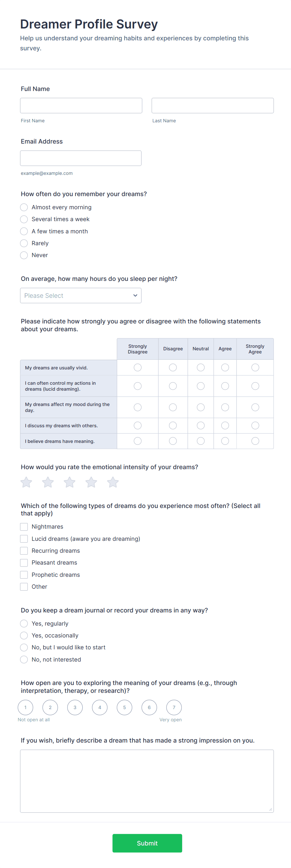
Task: Select the fifth star rating
Action: click(x=113, y=482)
